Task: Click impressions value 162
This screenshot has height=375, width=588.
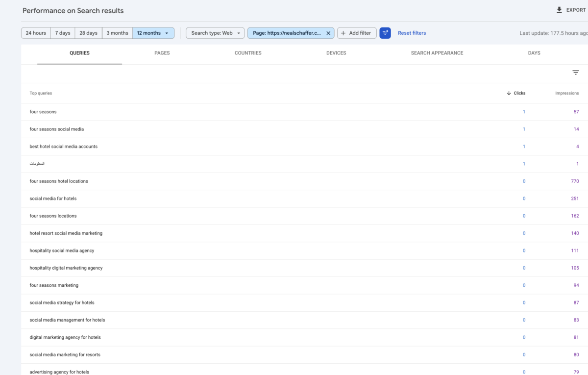Action: point(575,216)
